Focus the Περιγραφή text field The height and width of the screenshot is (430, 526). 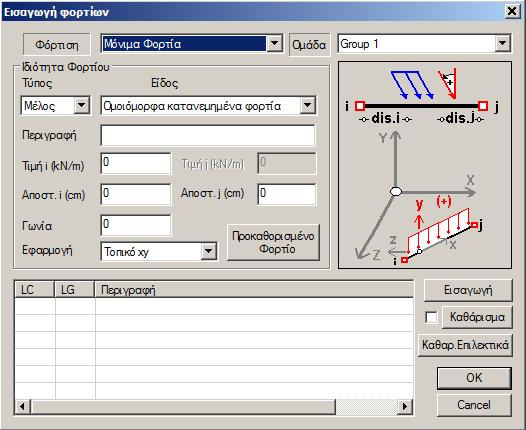tap(208, 136)
